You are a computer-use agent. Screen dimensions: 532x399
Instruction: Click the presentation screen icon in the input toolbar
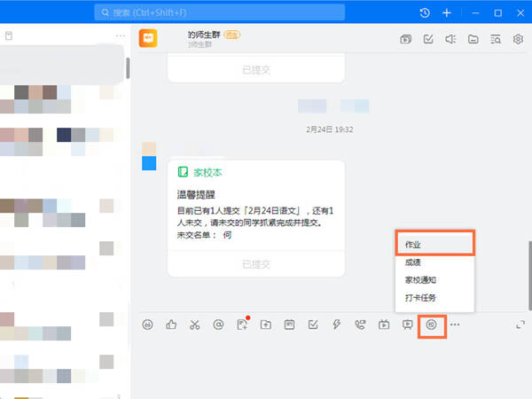[408, 325]
